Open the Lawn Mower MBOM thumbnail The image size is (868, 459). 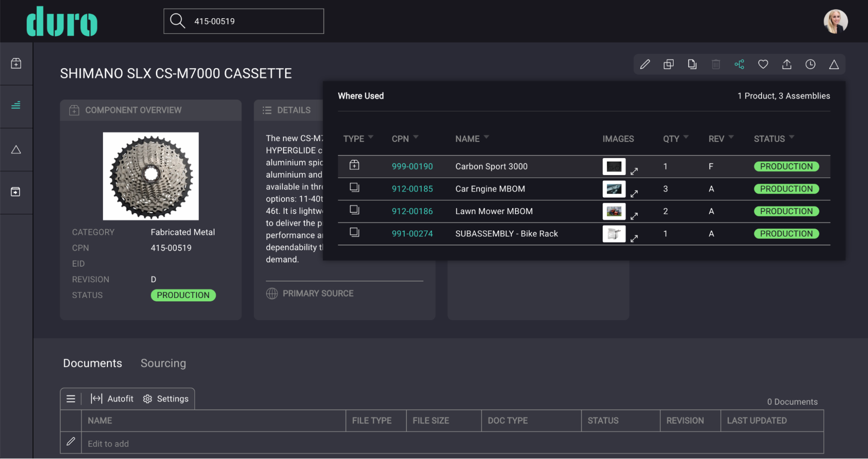[614, 211]
